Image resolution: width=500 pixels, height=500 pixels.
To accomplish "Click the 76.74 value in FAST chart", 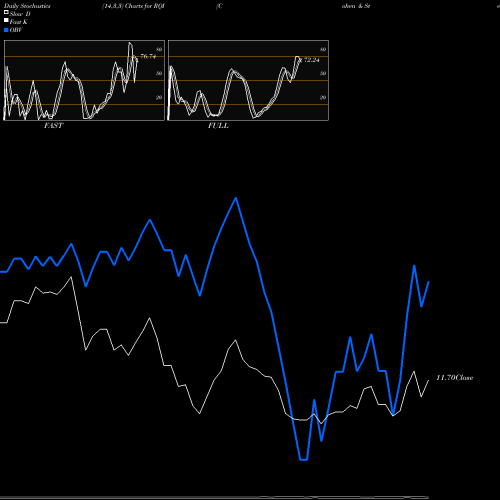I will coord(148,56).
